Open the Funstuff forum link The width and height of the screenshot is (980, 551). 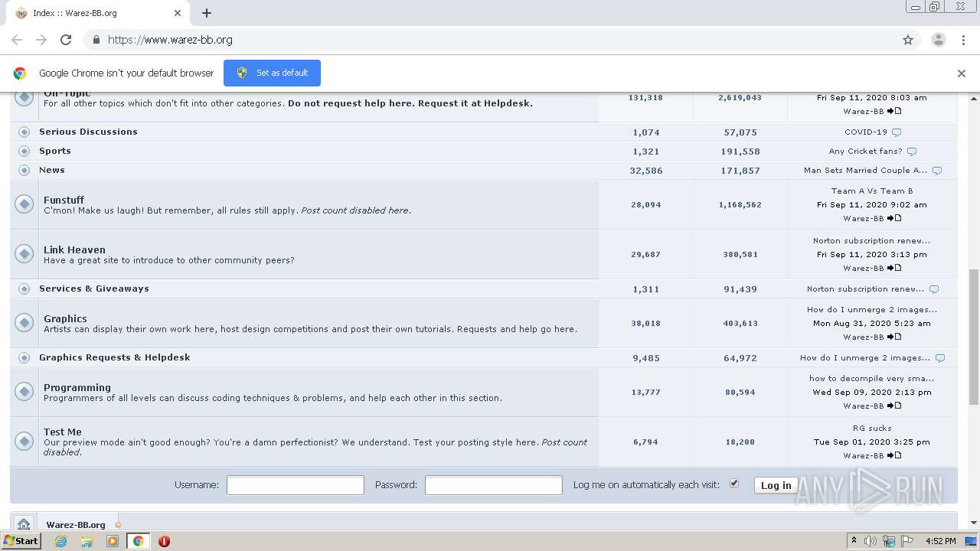pos(64,200)
